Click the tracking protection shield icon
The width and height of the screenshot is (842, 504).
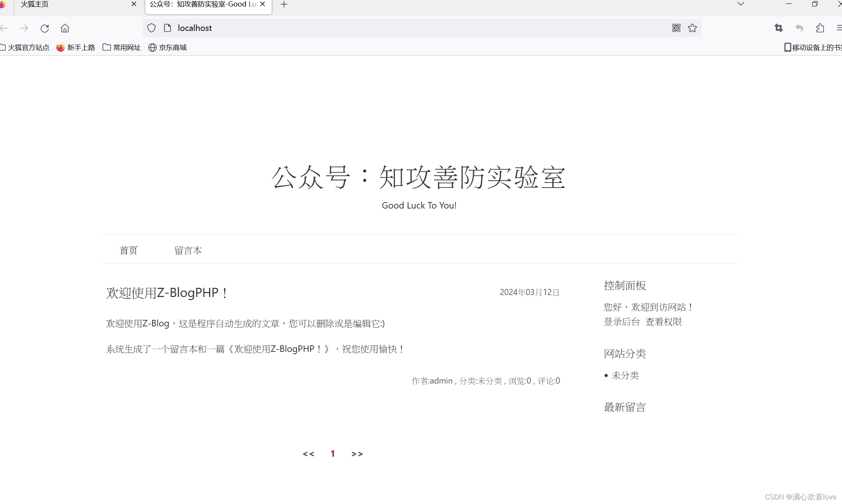pyautogui.click(x=151, y=28)
